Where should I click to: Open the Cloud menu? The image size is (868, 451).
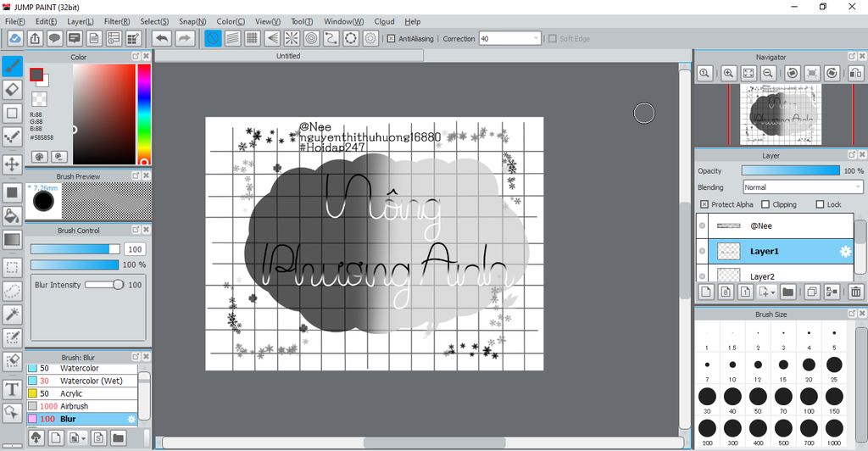[x=384, y=21]
